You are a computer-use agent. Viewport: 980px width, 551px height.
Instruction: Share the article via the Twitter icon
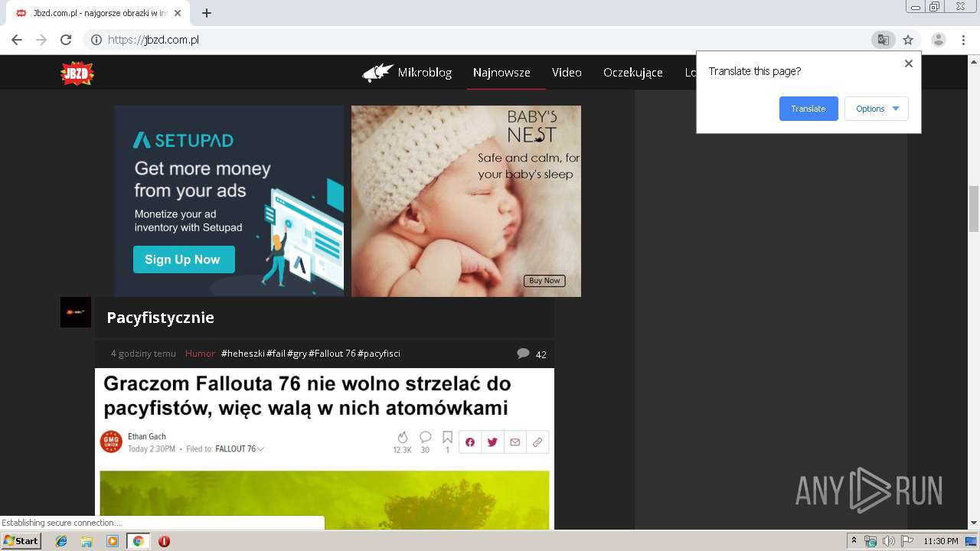click(x=492, y=442)
